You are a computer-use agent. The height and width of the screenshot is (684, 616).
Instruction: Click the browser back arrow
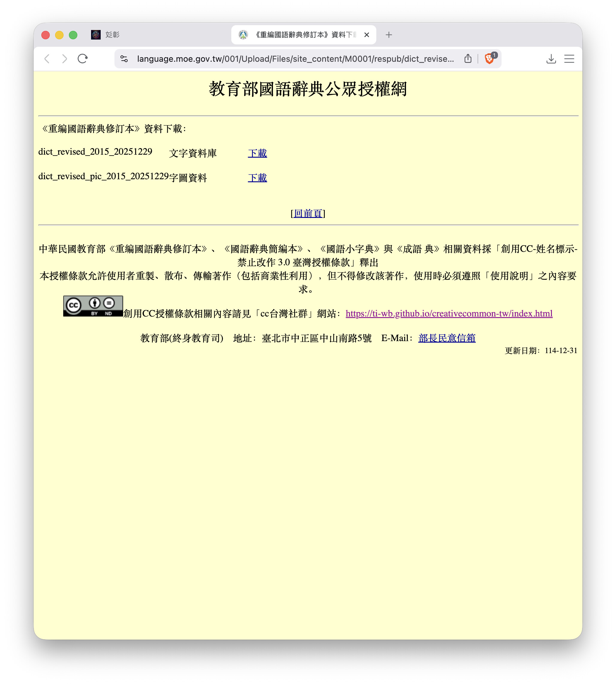pos(47,59)
